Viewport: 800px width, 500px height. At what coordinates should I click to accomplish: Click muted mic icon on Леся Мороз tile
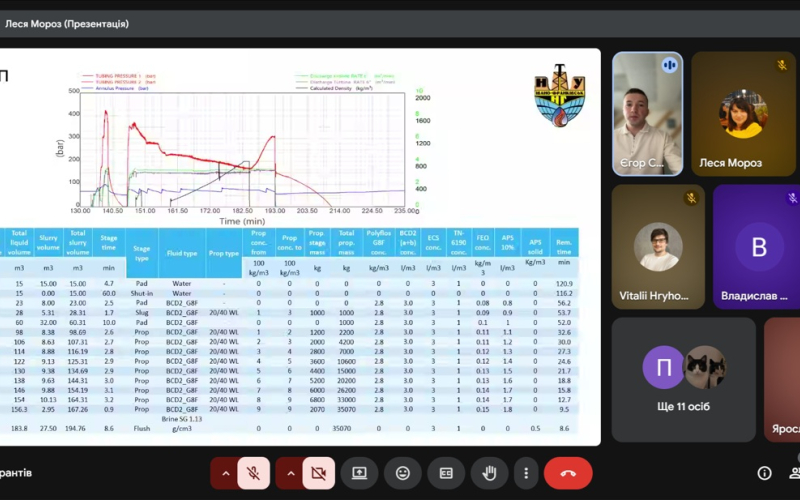pyautogui.click(x=783, y=65)
